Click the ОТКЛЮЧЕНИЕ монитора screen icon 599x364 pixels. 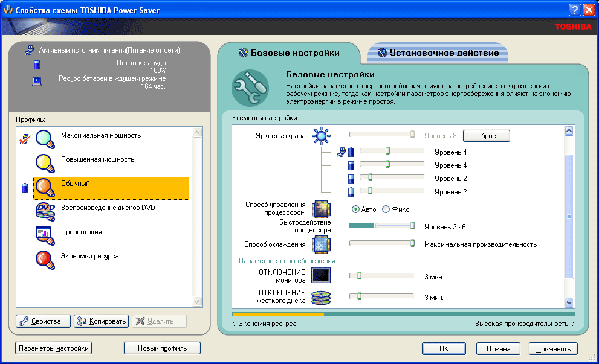(x=321, y=275)
